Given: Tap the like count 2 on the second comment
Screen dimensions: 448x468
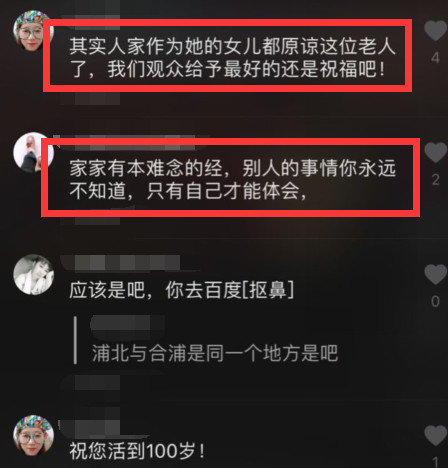Looking at the screenshot, I should click(x=435, y=180).
